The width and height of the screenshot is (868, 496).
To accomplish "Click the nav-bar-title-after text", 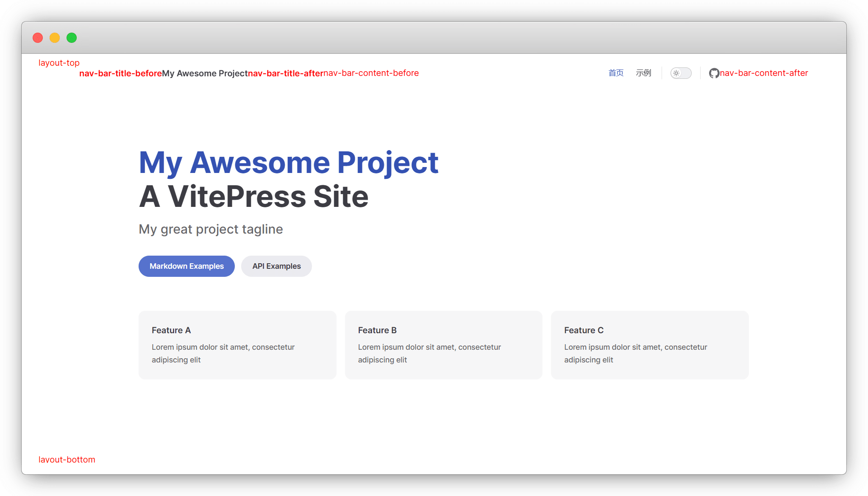I will click(x=285, y=73).
